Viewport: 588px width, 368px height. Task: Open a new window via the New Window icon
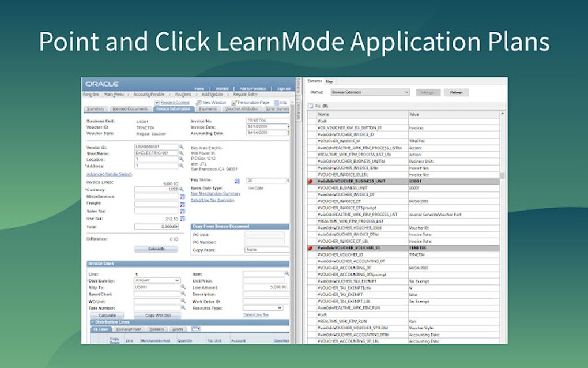coord(198,102)
